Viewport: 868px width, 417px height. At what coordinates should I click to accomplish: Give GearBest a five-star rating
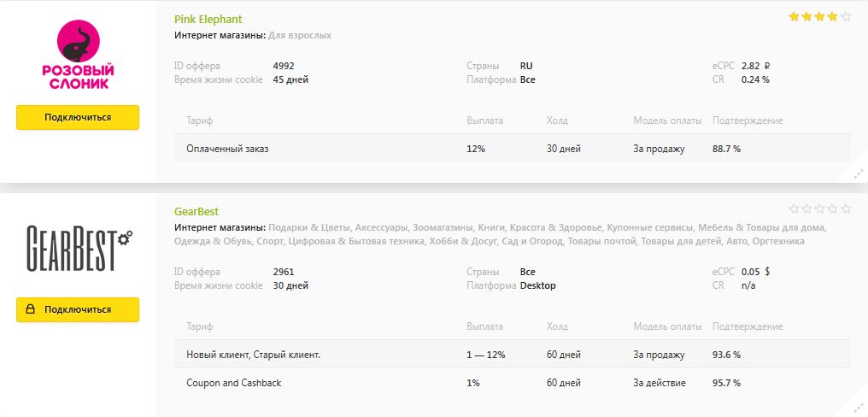(846, 208)
